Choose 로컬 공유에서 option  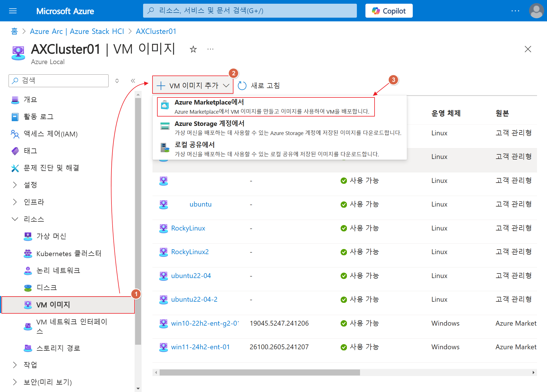(280, 149)
